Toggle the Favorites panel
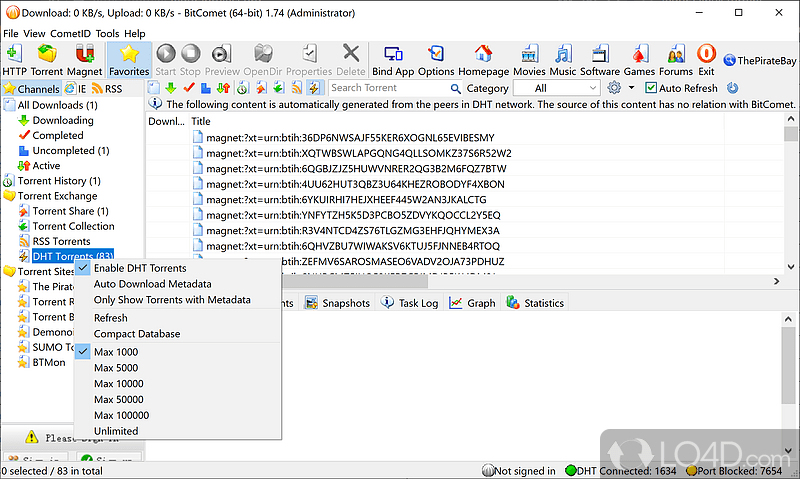The image size is (800, 479). [x=129, y=60]
